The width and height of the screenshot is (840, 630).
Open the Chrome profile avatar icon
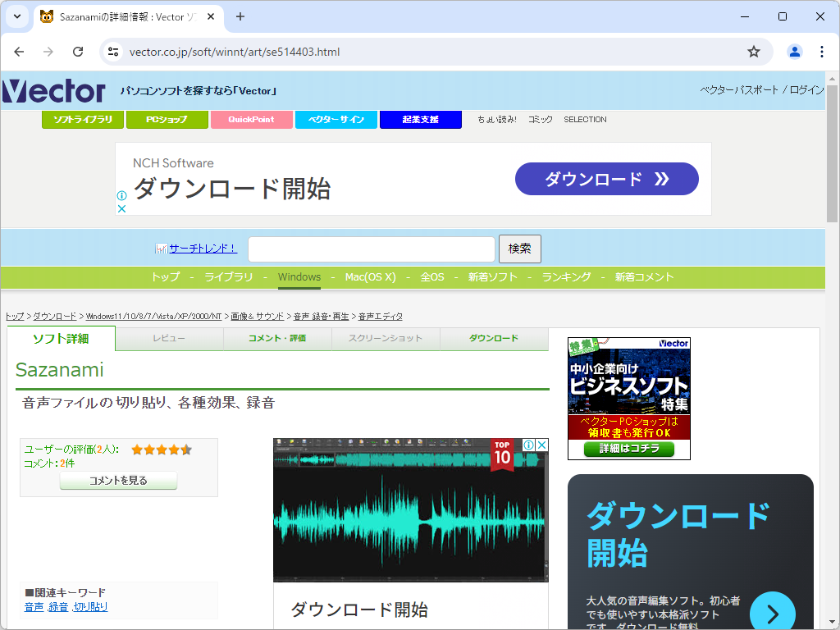[793, 51]
